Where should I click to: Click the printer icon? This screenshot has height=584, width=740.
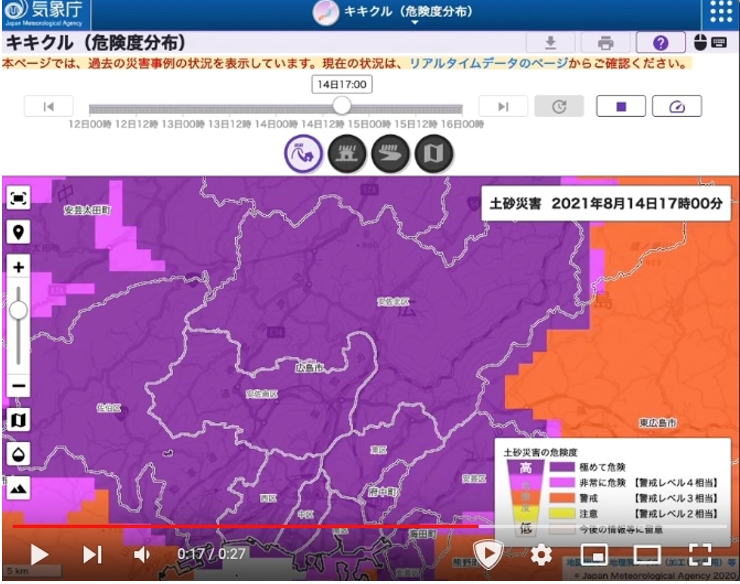(x=605, y=43)
